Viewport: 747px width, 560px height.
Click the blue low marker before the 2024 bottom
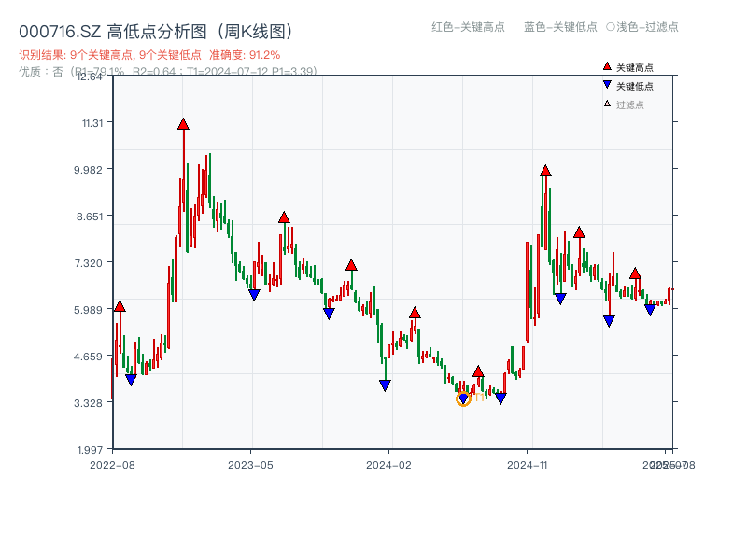385,385
